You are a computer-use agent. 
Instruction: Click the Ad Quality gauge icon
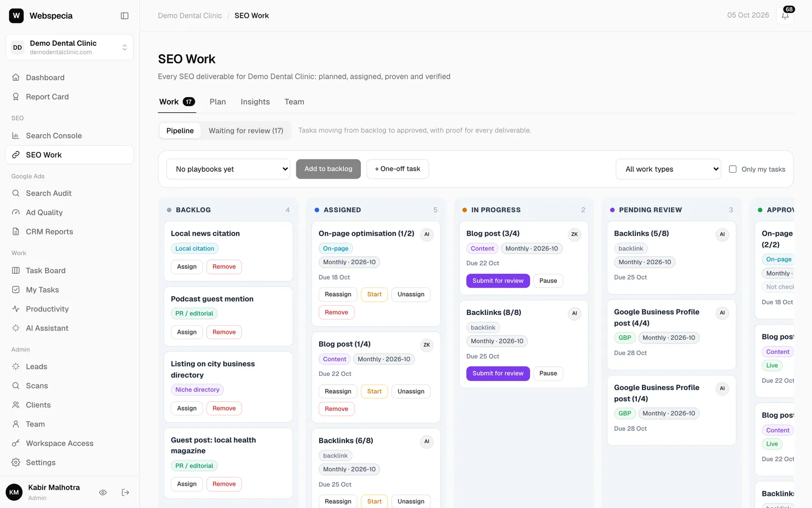coord(16,212)
